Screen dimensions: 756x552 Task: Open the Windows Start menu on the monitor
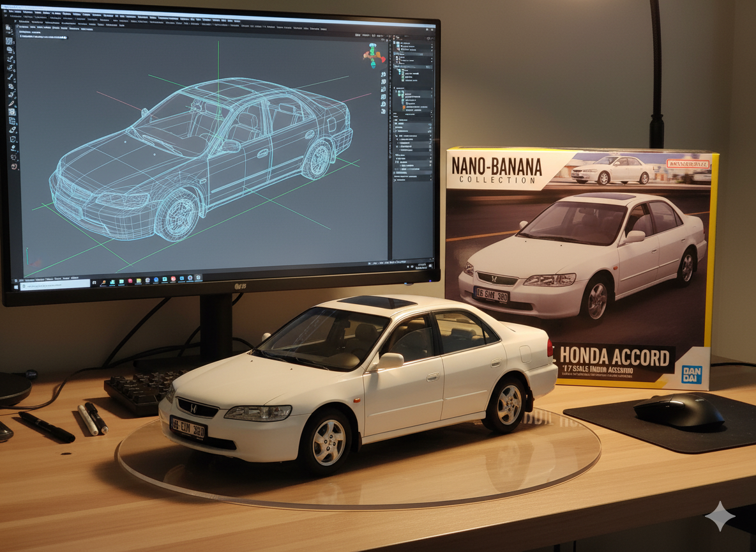coord(16,287)
